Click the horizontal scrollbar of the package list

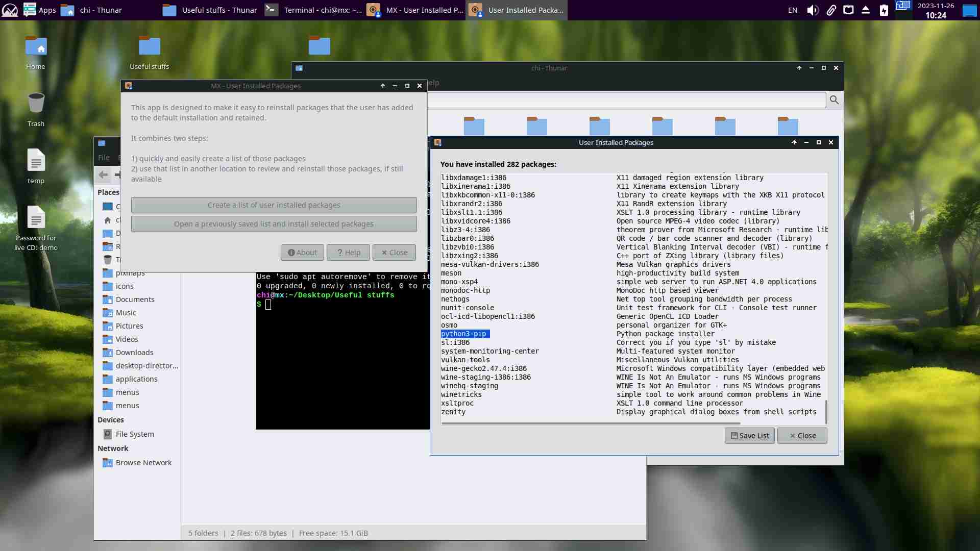click(591, 423)
